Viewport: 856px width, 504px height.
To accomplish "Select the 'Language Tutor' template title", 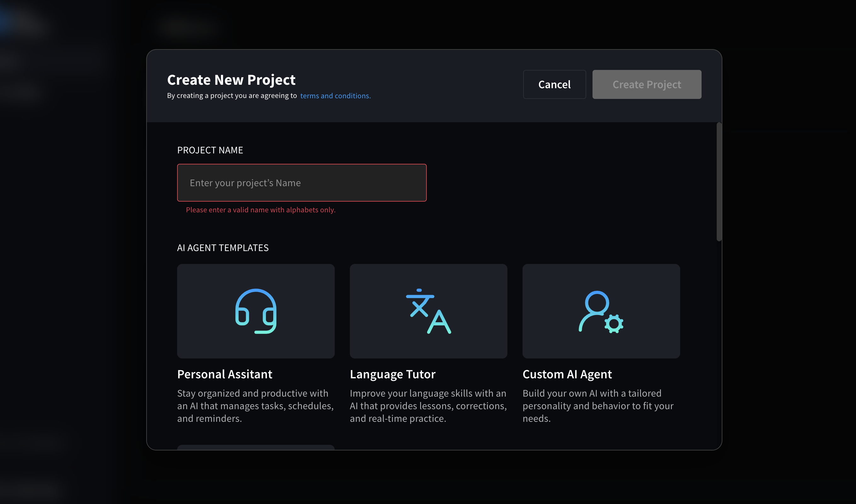I will tap(392, 374).
